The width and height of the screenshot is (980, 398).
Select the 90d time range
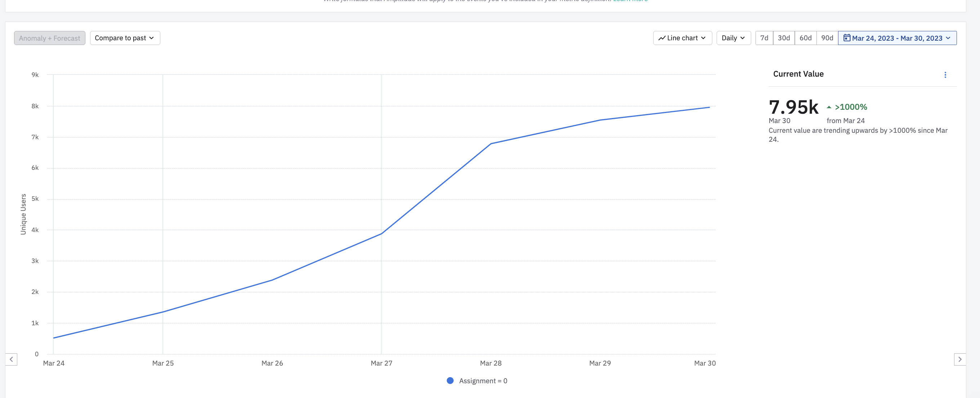pos(827,38)
